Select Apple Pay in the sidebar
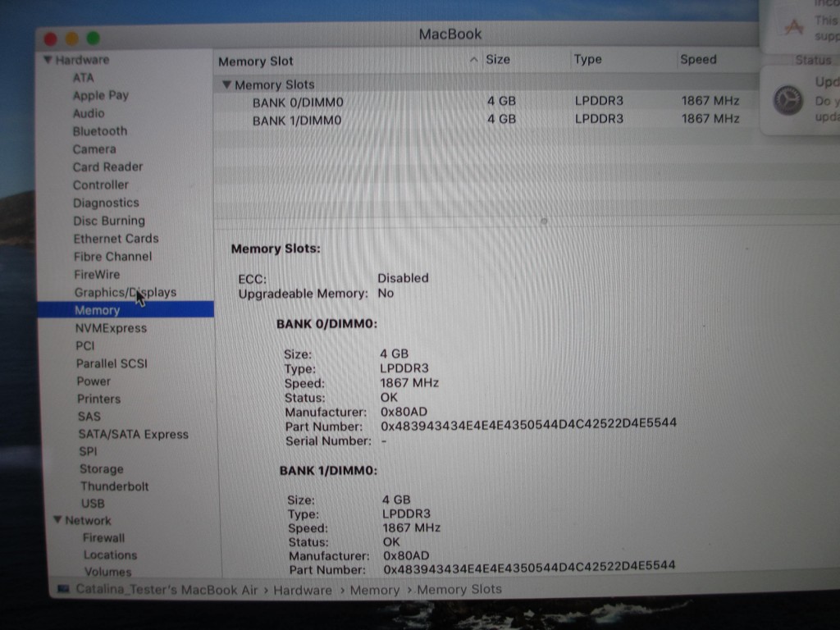 pos(101,95)
